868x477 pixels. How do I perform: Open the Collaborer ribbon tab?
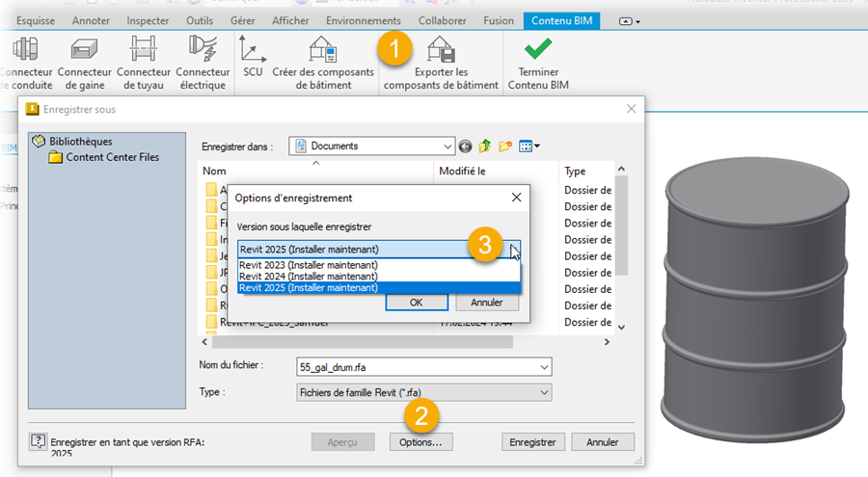coord(443,21)
